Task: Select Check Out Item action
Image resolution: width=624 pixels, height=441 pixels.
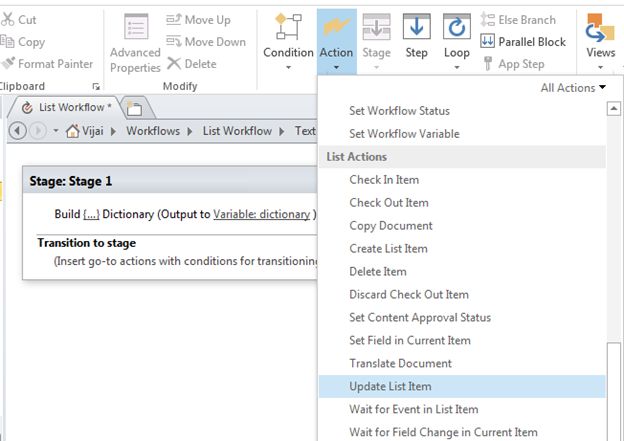Action: (x=462, y=203)
